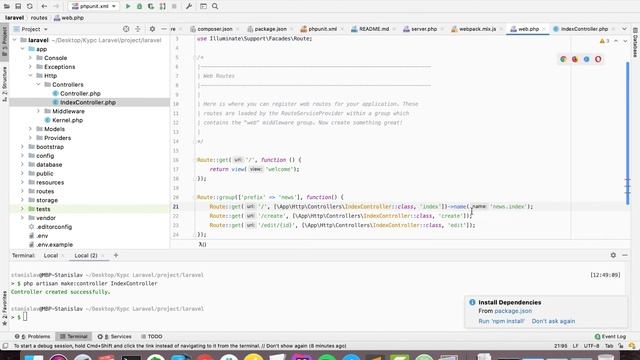Switch to the Local terminal tab
Image resolution: width=640 pixels, height=360 pixels.
coord(51,256)
